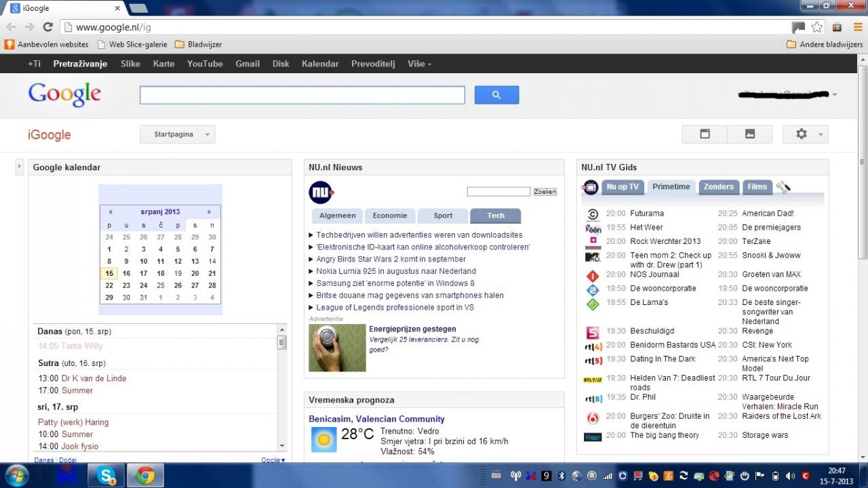The width and height of the screenshot is (868, 488).
Task: Click the srpanj 2013 month title
Action: (160, 211)
